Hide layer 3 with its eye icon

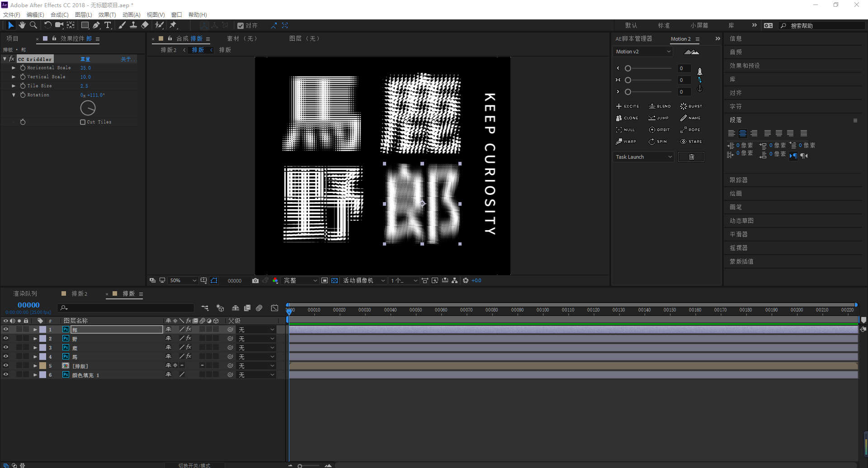click(x=6, y=348)
